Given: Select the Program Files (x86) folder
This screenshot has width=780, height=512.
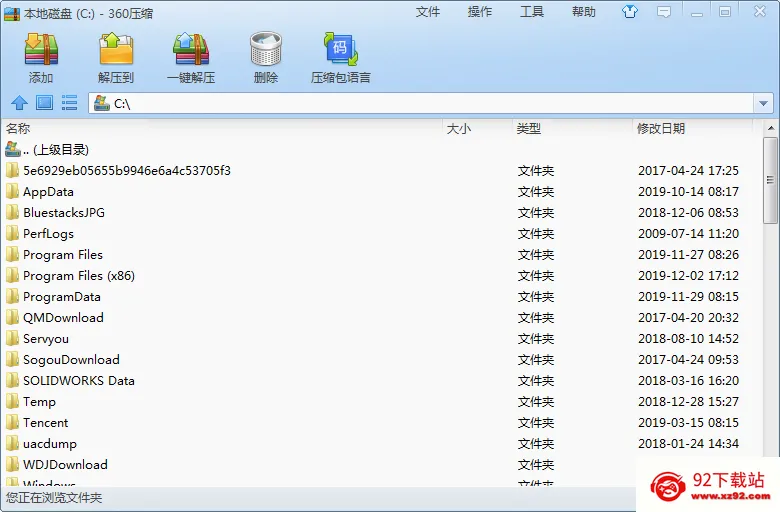Looking at the screenshot, I should (x=79, y=276).
